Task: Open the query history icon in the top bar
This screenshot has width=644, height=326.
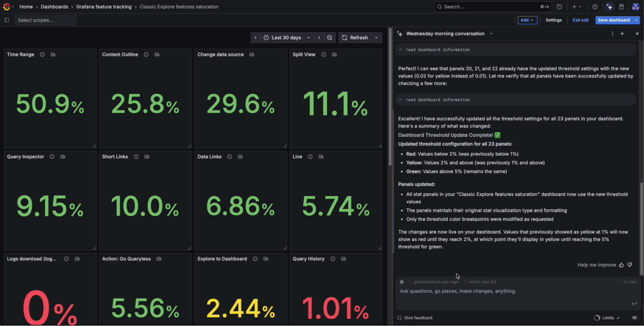Action: pyautogui.click(x=560, y=6)
